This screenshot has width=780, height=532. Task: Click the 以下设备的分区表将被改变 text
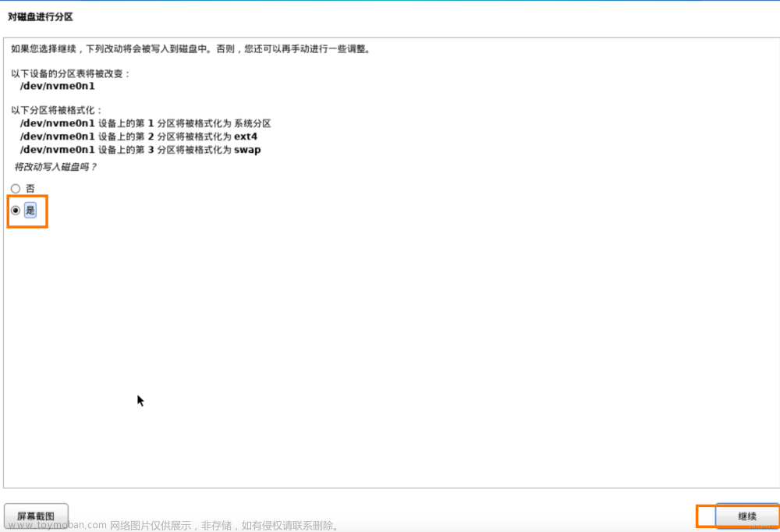point(71,73)
